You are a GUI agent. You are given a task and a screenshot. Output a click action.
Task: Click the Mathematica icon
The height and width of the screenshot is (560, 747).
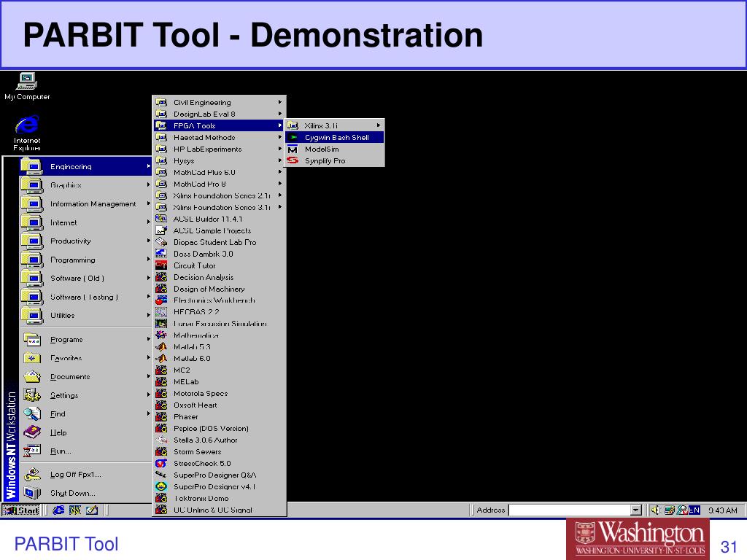(x=161, y=335)
